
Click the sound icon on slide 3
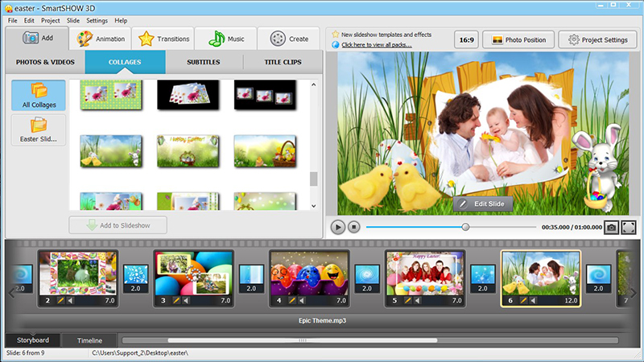tap(186, 300)
